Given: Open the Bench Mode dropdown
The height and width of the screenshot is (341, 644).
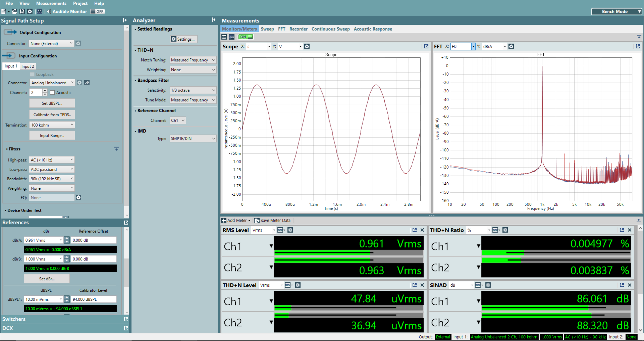Looking at the screenshot, I should pyautogui.click(x=616, y=12).
